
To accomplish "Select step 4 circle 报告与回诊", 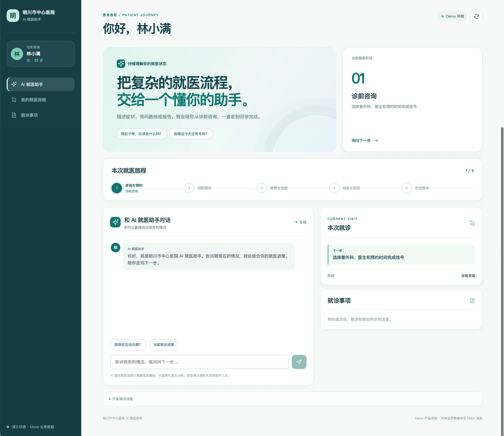I will tap(334, 188).
